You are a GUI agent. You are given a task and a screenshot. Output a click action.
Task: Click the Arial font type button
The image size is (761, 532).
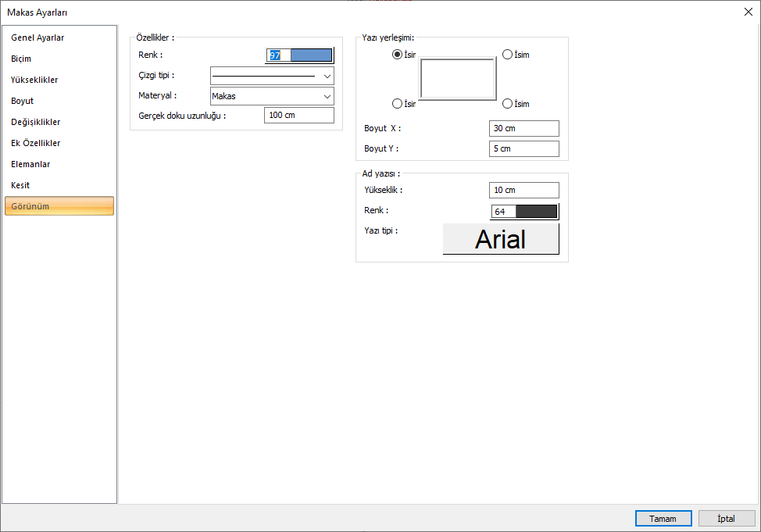coord(501,239)
